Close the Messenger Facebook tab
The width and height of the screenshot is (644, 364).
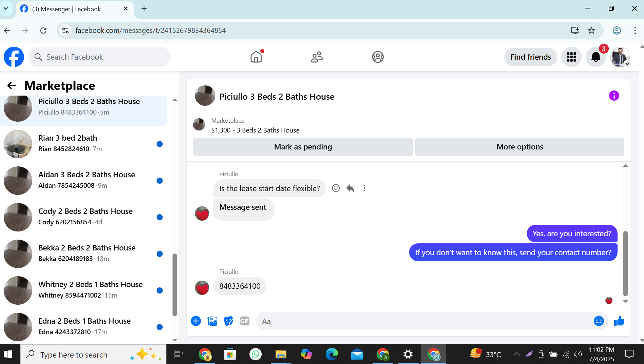pos(126,9)
